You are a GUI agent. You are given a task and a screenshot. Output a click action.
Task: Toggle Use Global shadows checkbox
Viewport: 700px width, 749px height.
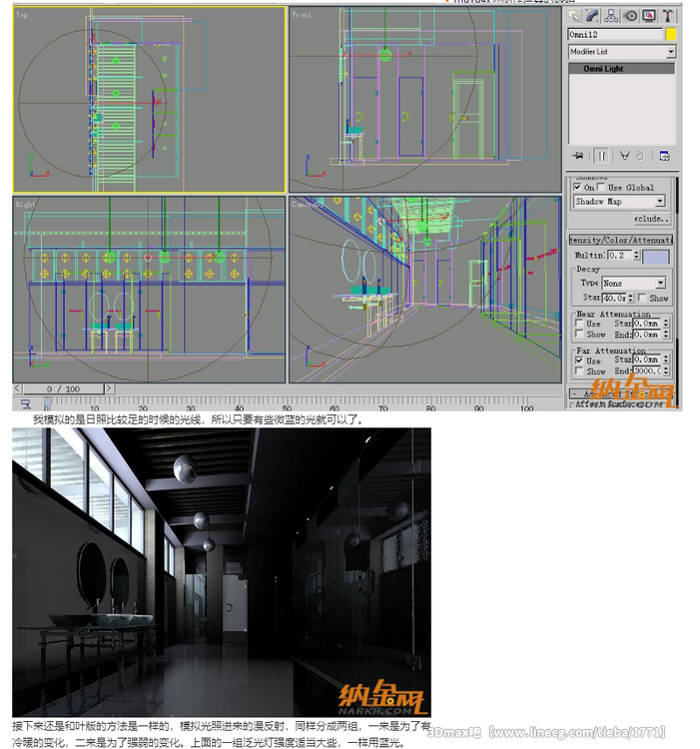tap(601, 187)
